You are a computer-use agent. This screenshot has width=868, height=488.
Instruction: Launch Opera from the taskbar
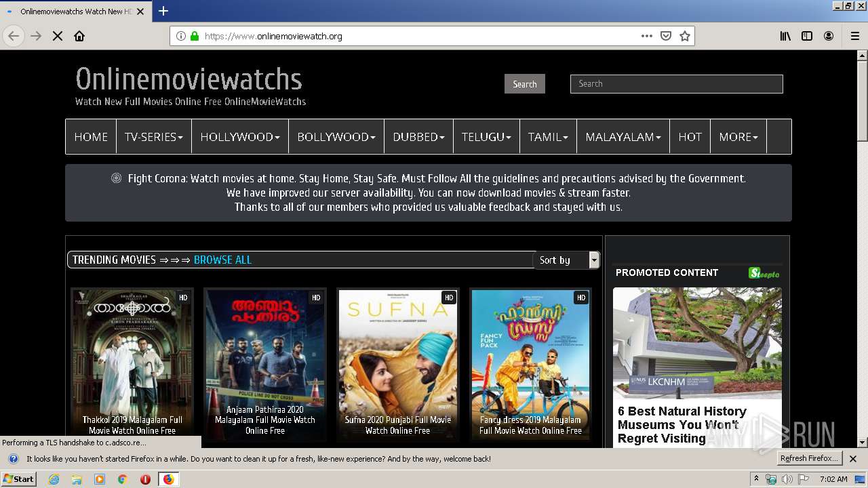(145, 479)
